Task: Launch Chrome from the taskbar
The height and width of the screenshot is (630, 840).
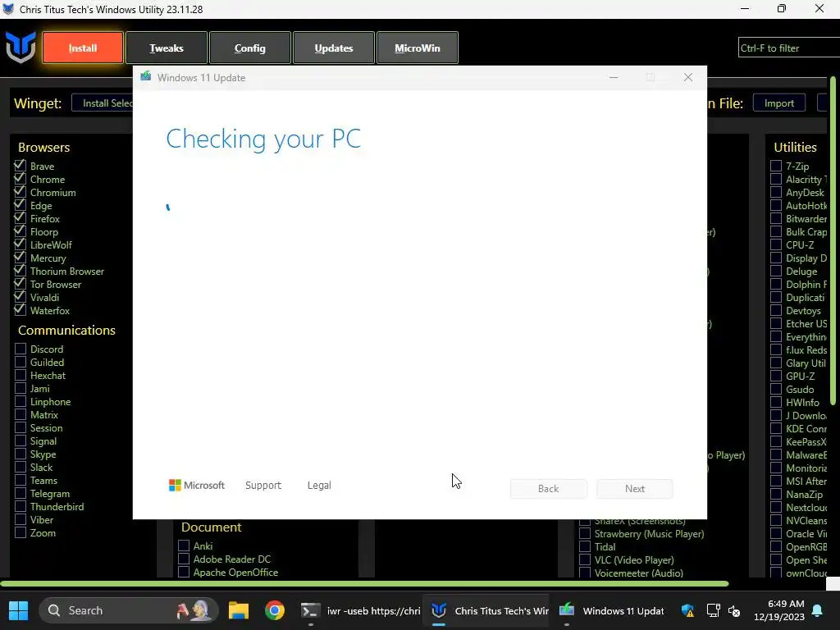Action: [274, 610]
